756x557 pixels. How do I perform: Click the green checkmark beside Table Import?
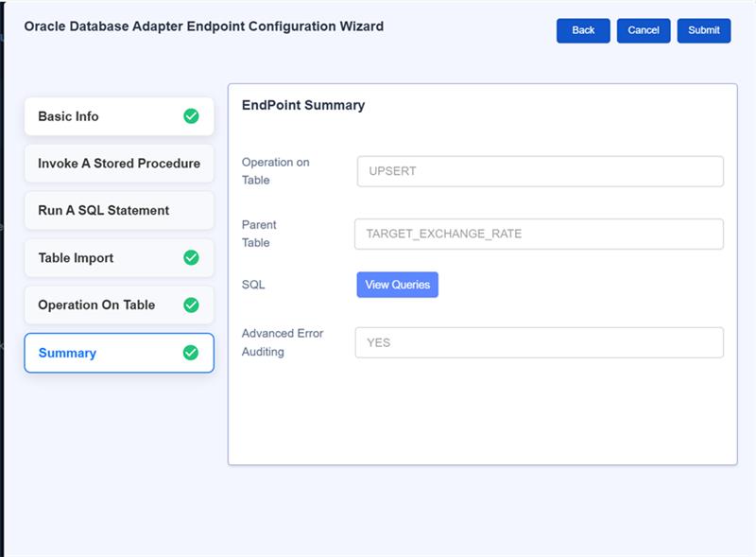tap(191, 258)
